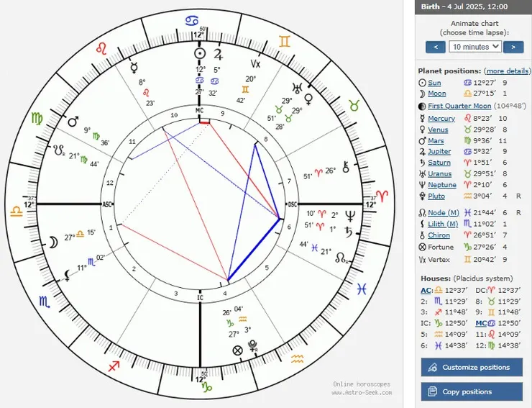Image resolution: width=532 pixels, height=408 pixels.
Task: Open the Neptune link in planet list
Action: 442,185
